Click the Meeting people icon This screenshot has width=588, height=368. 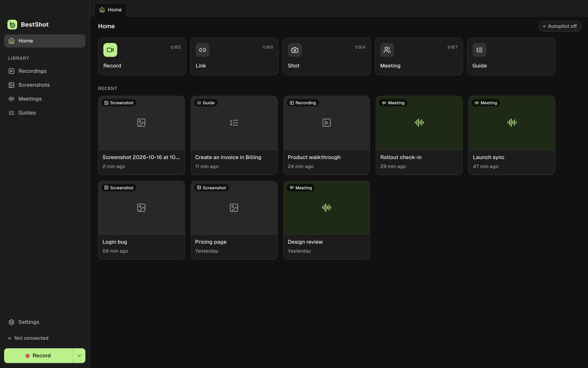pyautogui.click(x=387, y=50)
